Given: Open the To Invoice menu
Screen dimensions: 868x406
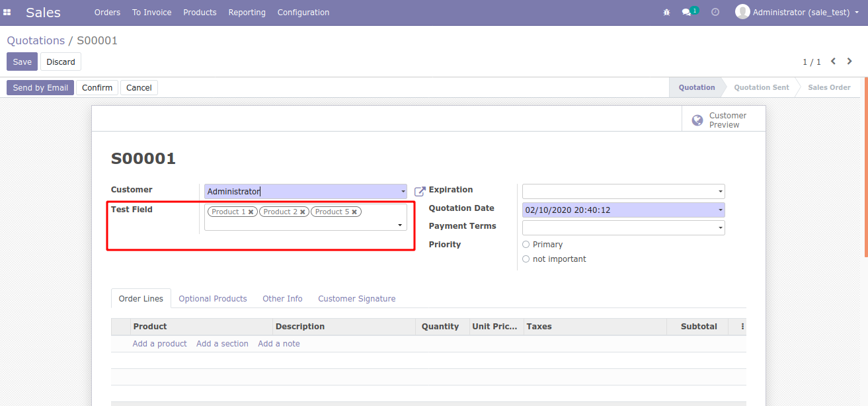Looking at the screenshot, I should [151, 13].
